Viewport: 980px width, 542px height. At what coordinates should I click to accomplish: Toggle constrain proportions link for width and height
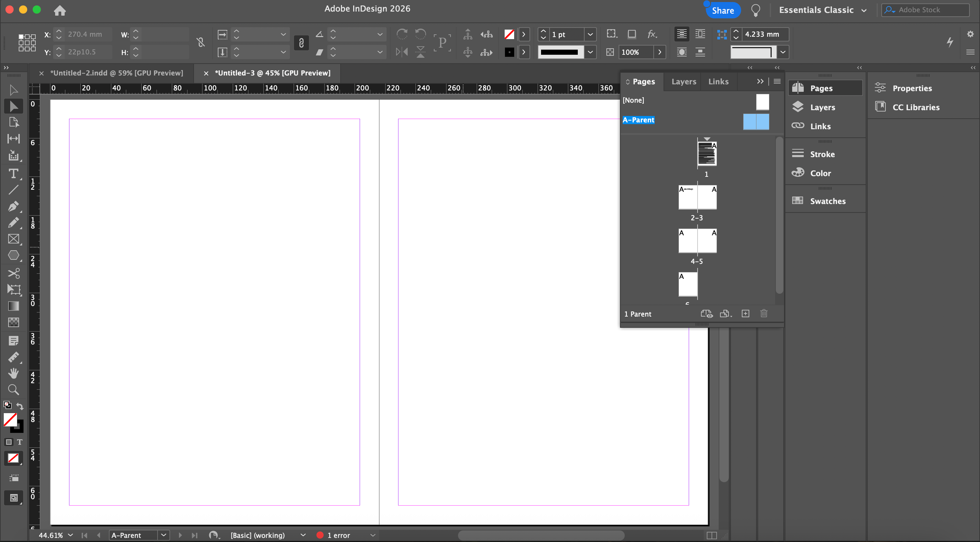[x=200, y=43]
